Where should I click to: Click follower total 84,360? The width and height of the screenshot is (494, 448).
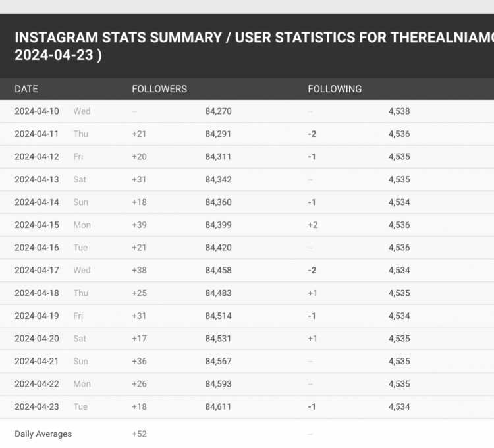pos(218,202)
